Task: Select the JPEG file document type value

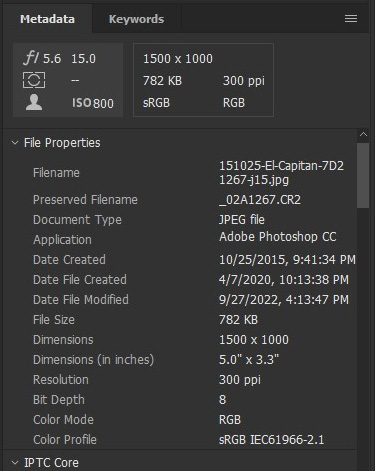Action: click(x=242, y=220)
